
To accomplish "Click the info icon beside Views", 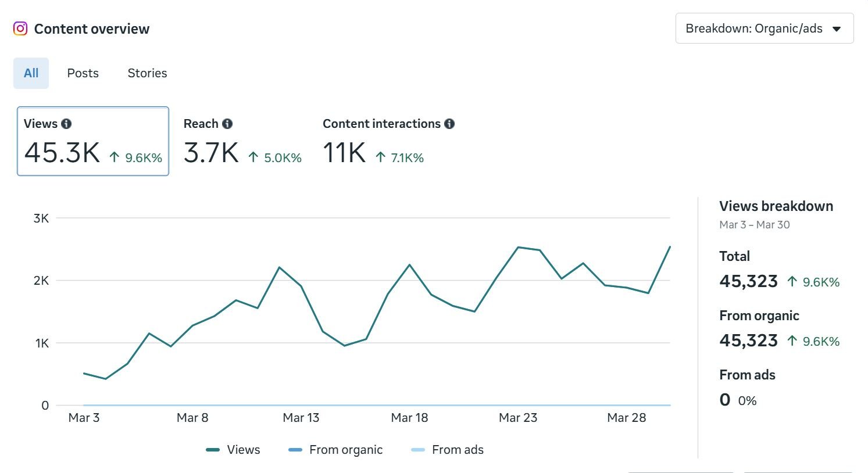I will 66,123.
